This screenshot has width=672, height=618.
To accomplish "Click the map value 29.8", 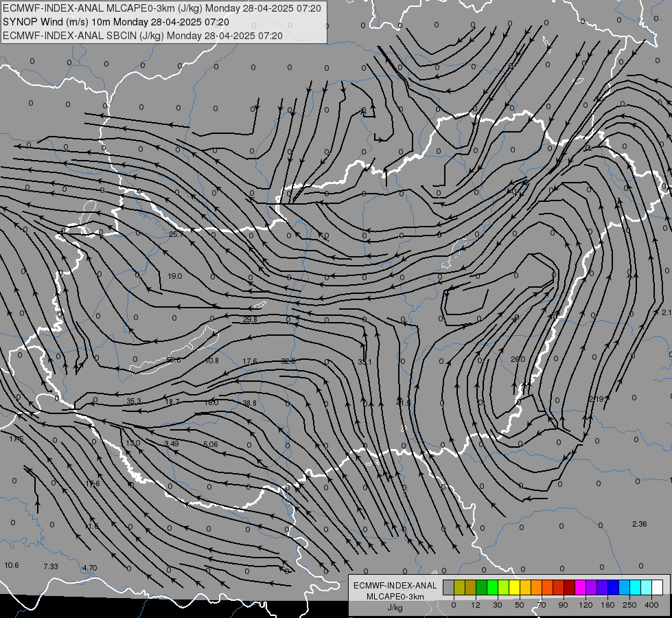I will click(x=250, y=319).
